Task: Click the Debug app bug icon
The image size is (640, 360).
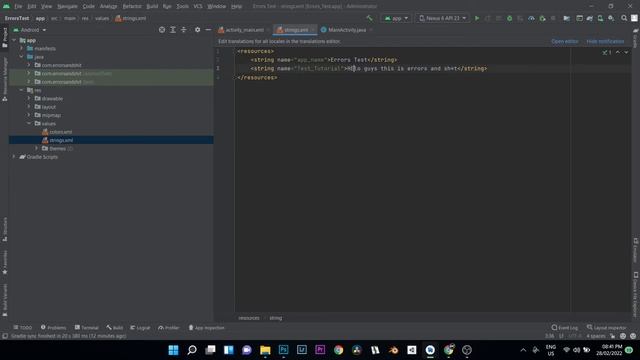Action: pos(509,18)
